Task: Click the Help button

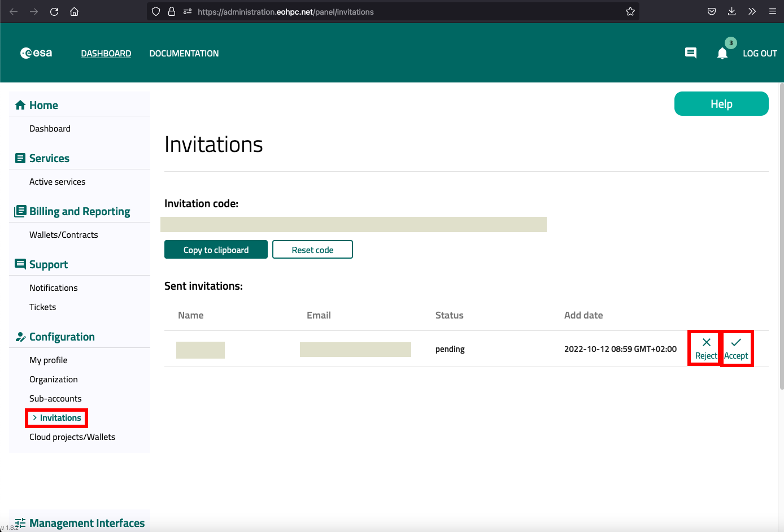Action: pos(721,104)
